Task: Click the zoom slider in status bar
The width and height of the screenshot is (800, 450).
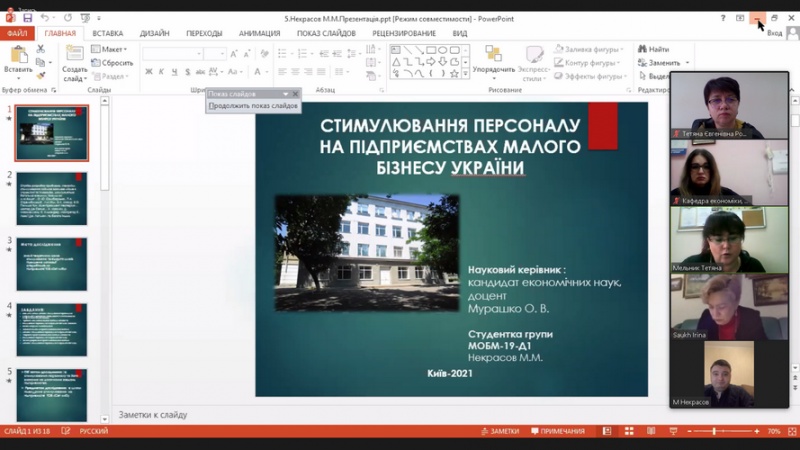Action: [x=714, y=431]
